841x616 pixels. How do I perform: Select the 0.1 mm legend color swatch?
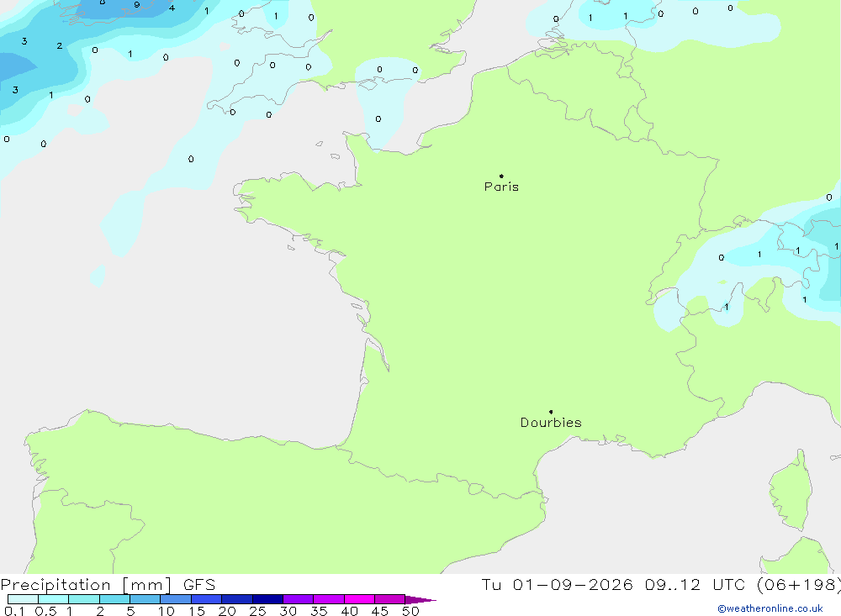[x=23, y=599]
